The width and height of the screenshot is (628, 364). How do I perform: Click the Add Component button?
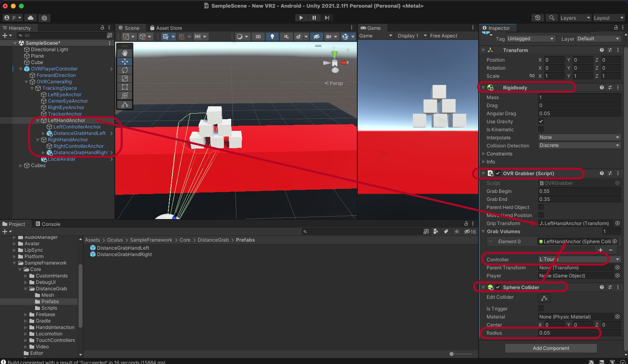[x=551, y=348]
